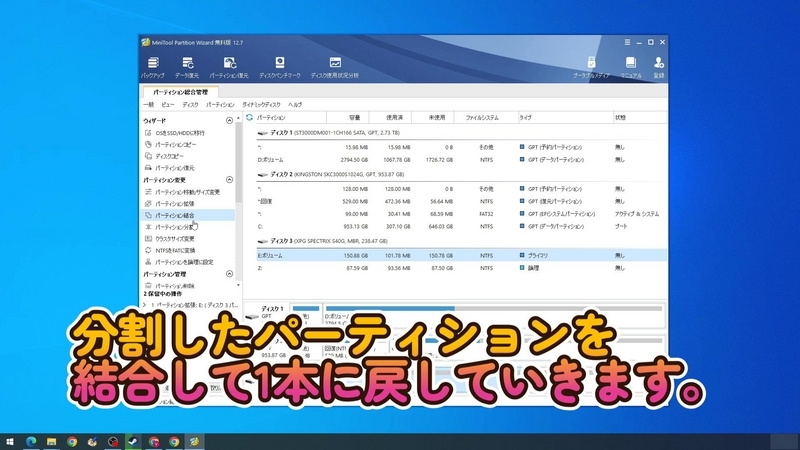Image resolution: width=800 pixels, height=450 pixels.
Task: Run パーティションコピー wizard
Action: click(x=171, y=144)
